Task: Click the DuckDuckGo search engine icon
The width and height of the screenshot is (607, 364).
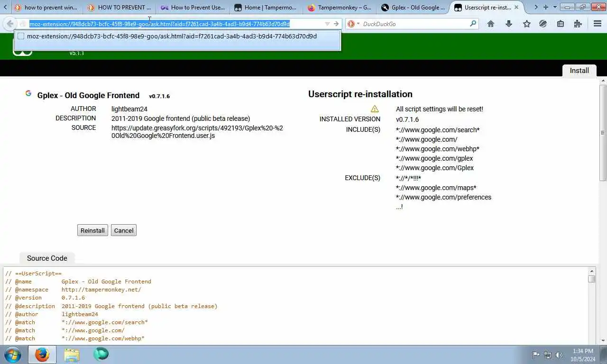Action: coord(351,24)
